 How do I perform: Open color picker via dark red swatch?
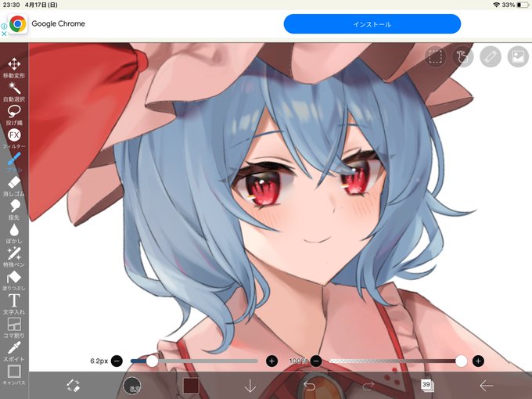point(191,386)
